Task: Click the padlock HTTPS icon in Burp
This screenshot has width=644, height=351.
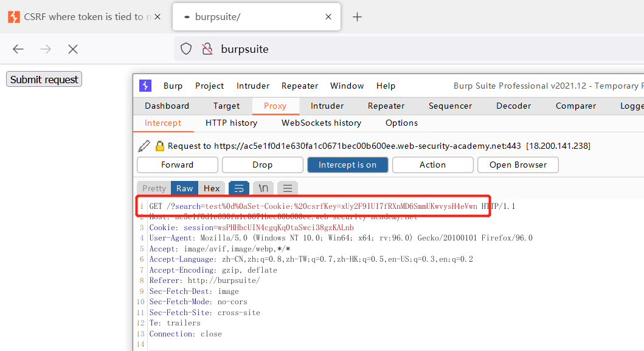Action: [160, 146]
